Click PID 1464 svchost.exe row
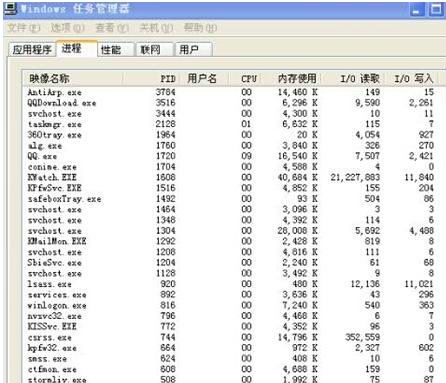This screenshot has height=383, width=446. pyautogui.click(x=231, y=209)
